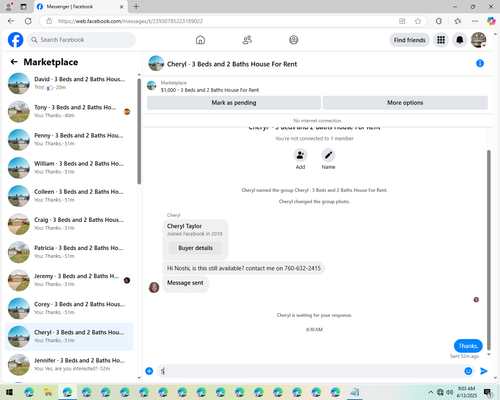Image resolution: width=500 pixels, height=400 pixels.
Task: Open Corey's conversation in the list
Action: [x=69, y=308]
